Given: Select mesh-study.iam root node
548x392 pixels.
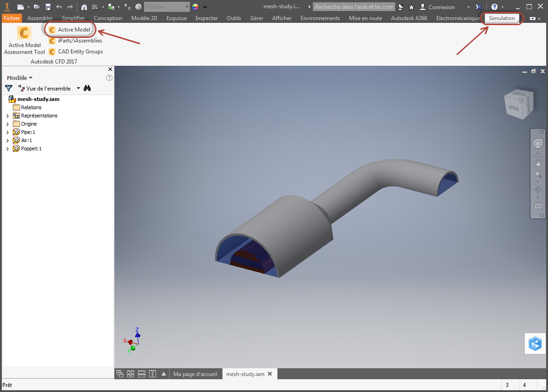Looking at the screenshot, I should click(34, 99).
